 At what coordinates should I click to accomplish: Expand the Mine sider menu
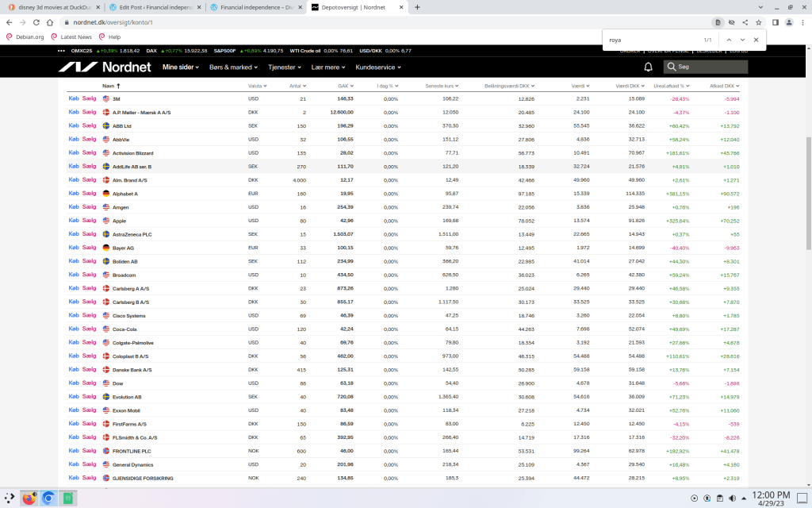click(x=181, y=67)
